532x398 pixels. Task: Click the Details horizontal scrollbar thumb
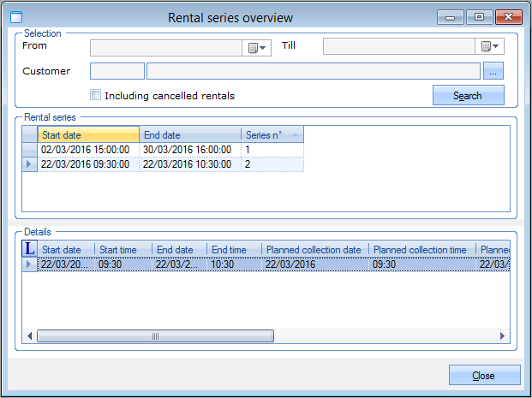coord(154,336)
